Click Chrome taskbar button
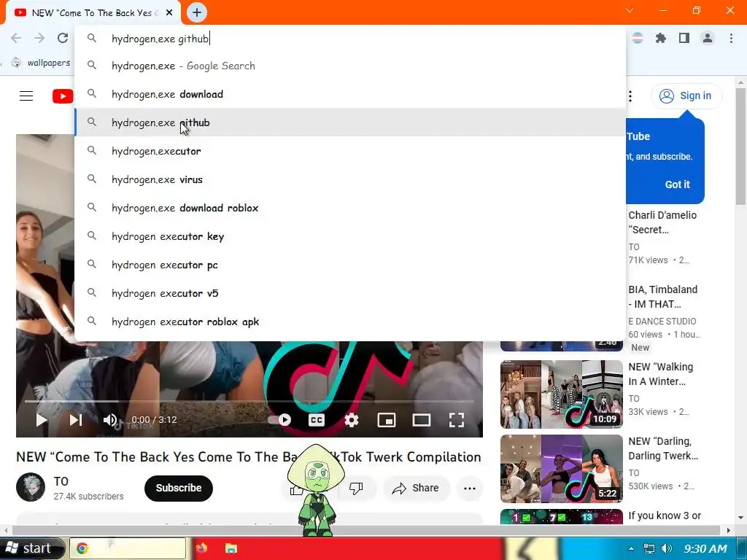 128,548
